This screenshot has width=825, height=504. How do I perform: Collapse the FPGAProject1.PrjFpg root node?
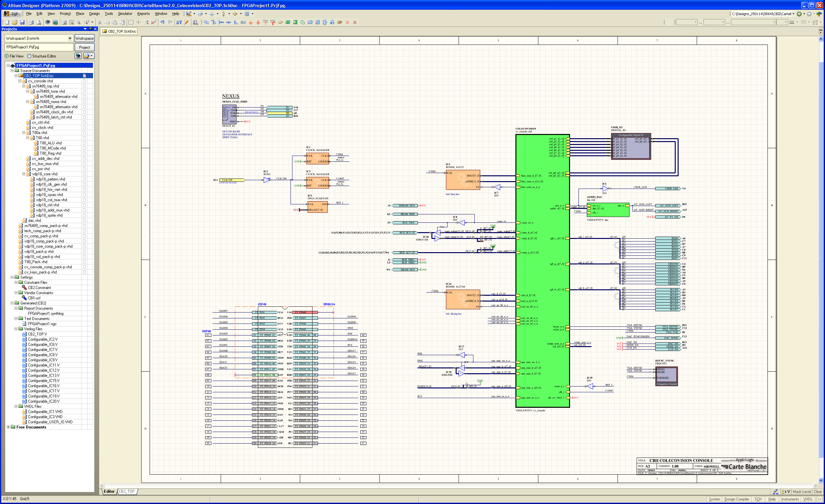pyautogui.click(x=8, y=66)
